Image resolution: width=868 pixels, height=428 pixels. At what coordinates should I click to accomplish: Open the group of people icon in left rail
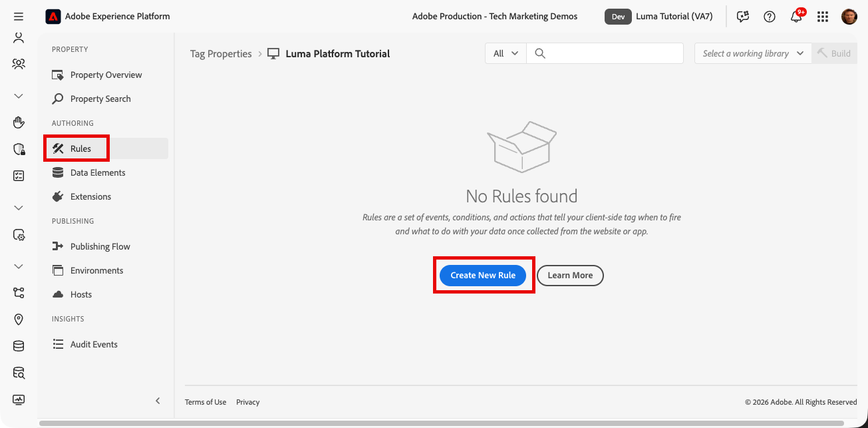click(x=19, y=64)
